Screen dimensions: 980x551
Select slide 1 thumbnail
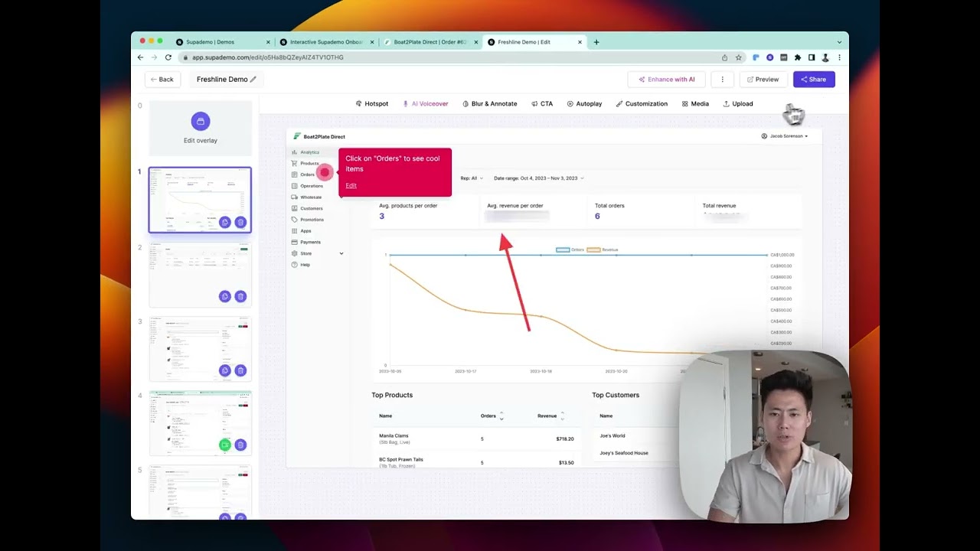[200, 199]
